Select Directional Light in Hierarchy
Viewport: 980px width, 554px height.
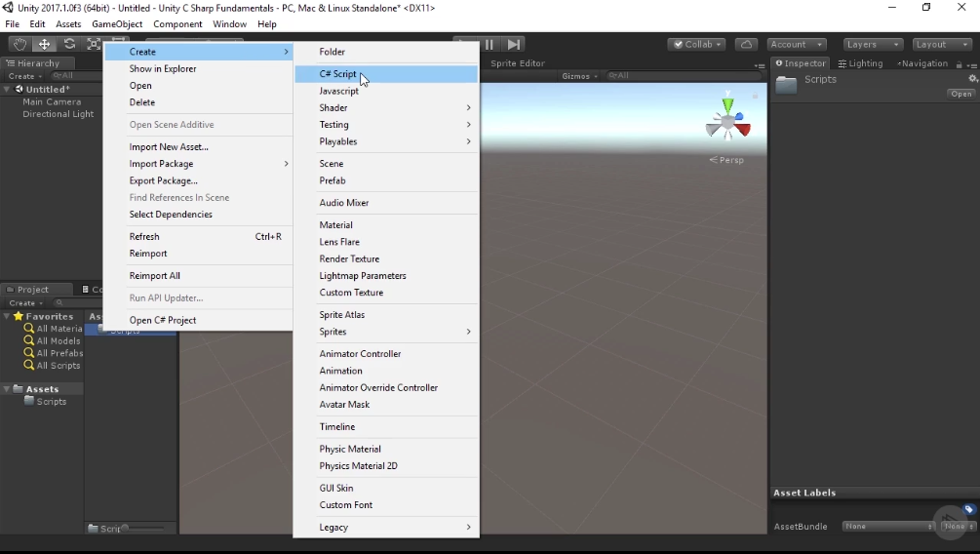(x=59, y=114)
